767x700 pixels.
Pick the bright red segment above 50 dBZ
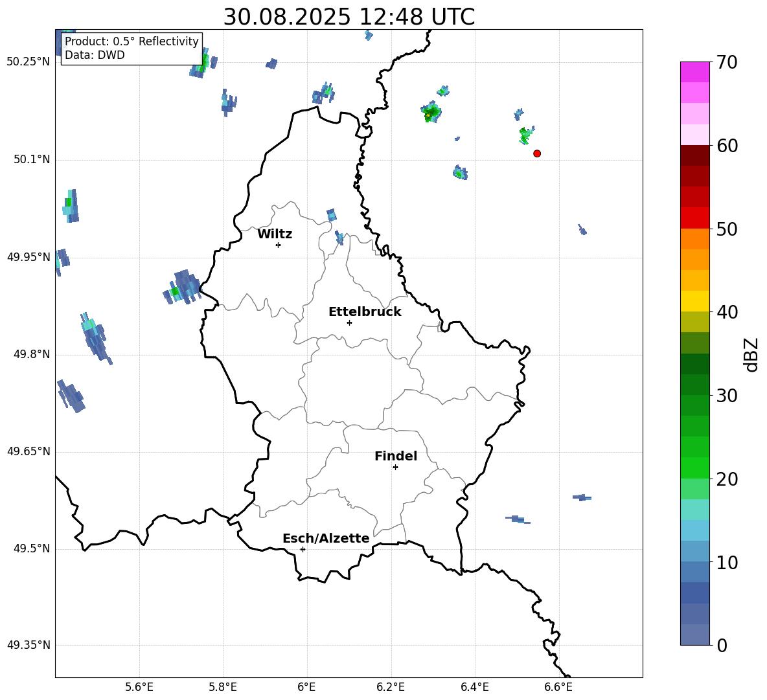pyautogui.click(x=695, y=218)
